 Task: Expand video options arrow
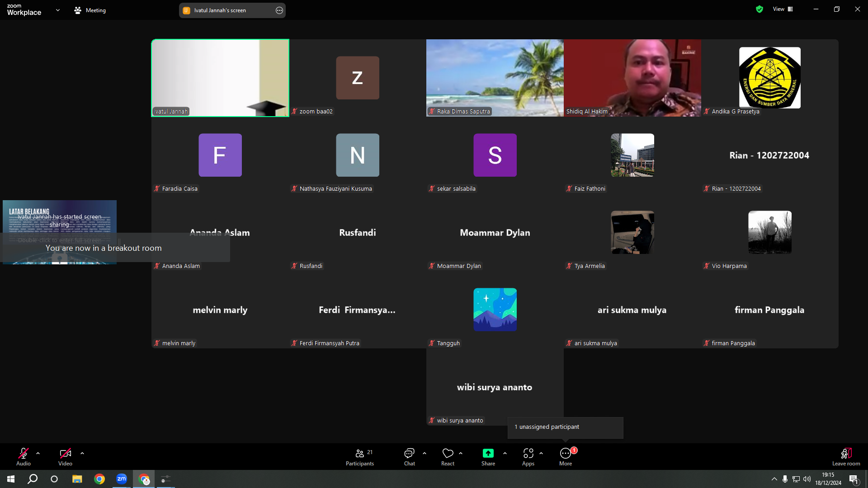pos(82,453)
